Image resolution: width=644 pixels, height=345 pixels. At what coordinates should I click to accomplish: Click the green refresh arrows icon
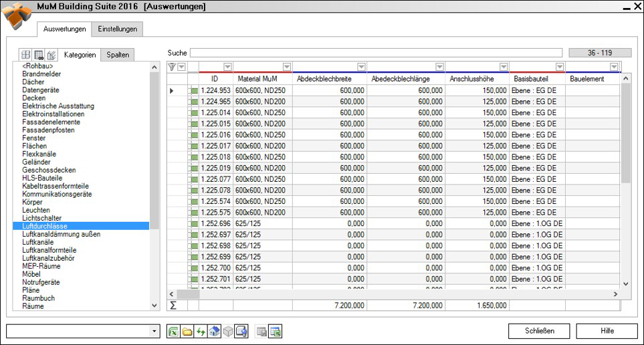coord(201,331)
